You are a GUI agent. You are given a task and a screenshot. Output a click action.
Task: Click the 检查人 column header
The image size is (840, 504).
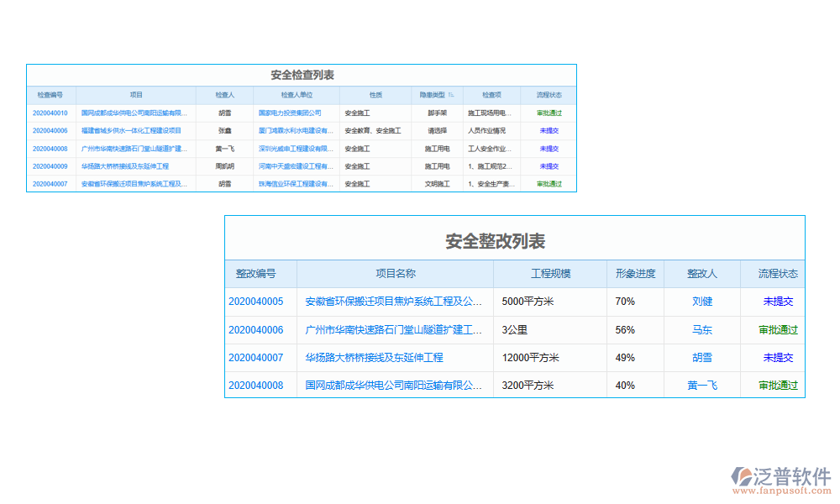click(224, 96)
